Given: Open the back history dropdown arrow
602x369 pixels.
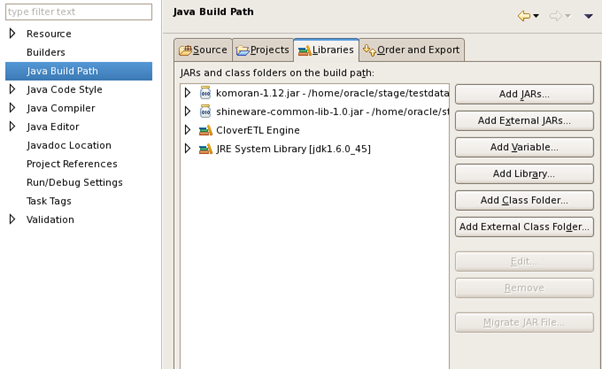Looking at the screenshot, I should (536, 16).
